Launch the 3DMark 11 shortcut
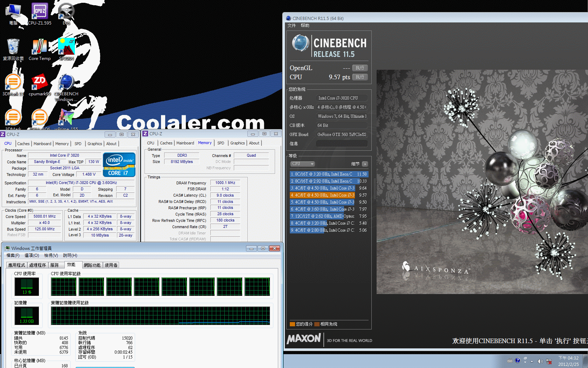The width and height of the screenshot is (588, 368). pos(13,85)
